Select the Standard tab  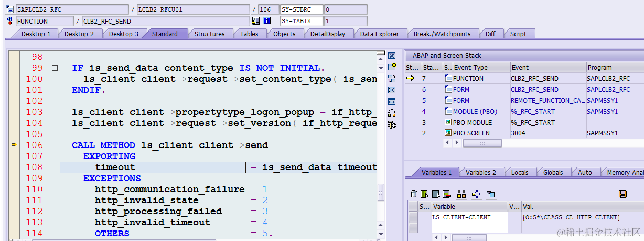165,34
